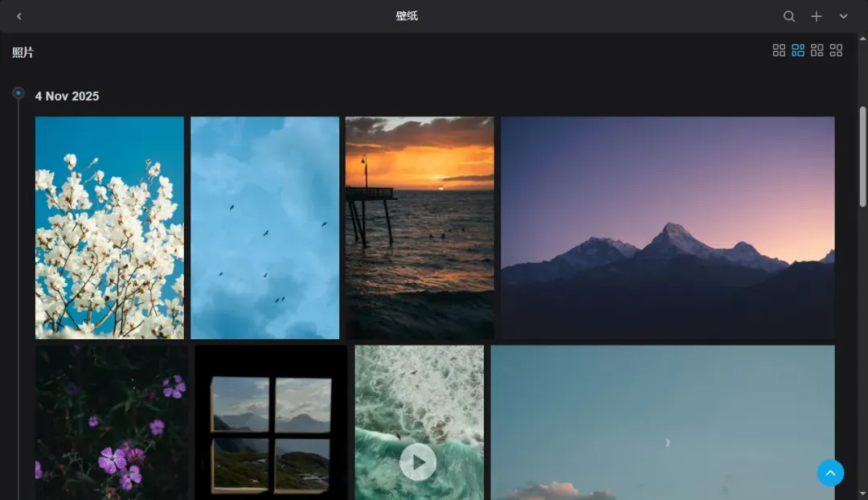
Task: Click the plus icon to add photos
Action: pyautogui.click(x=817, y=16)
